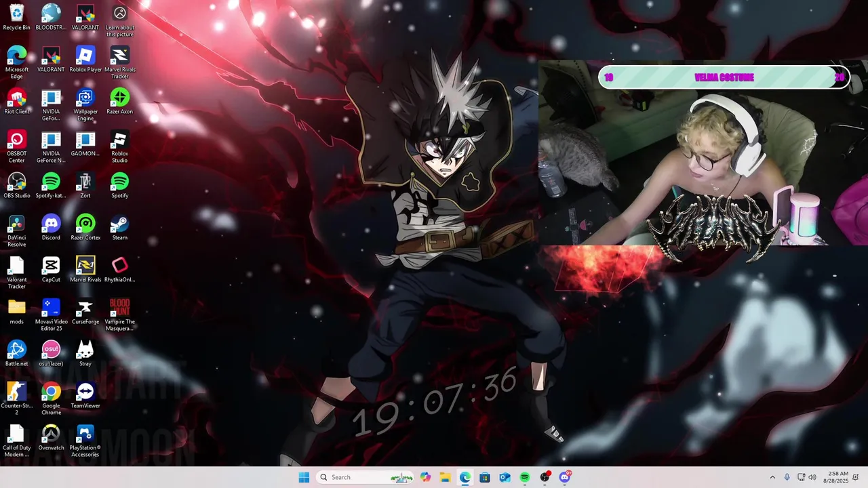Image resolution: width=868 pixels, height=488 pixels.
Task: Switch to Microsoft Edge in the taskbar
Action: (465, 477)
